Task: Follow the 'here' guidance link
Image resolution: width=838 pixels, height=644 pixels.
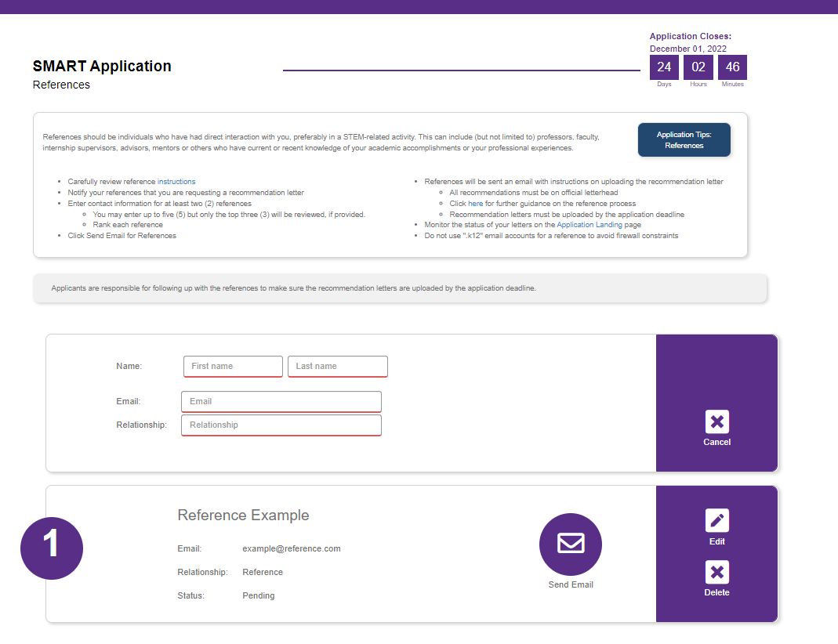Action: click(475, 204)
